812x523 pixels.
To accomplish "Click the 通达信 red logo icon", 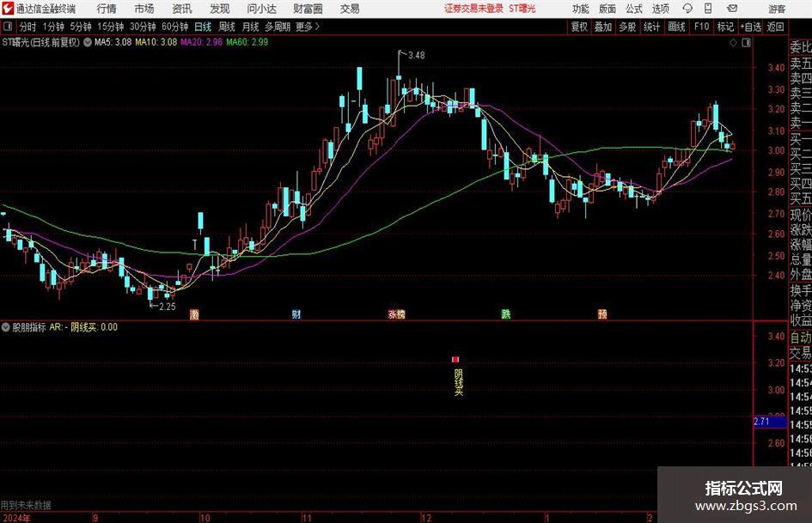I will click(7, 9).
